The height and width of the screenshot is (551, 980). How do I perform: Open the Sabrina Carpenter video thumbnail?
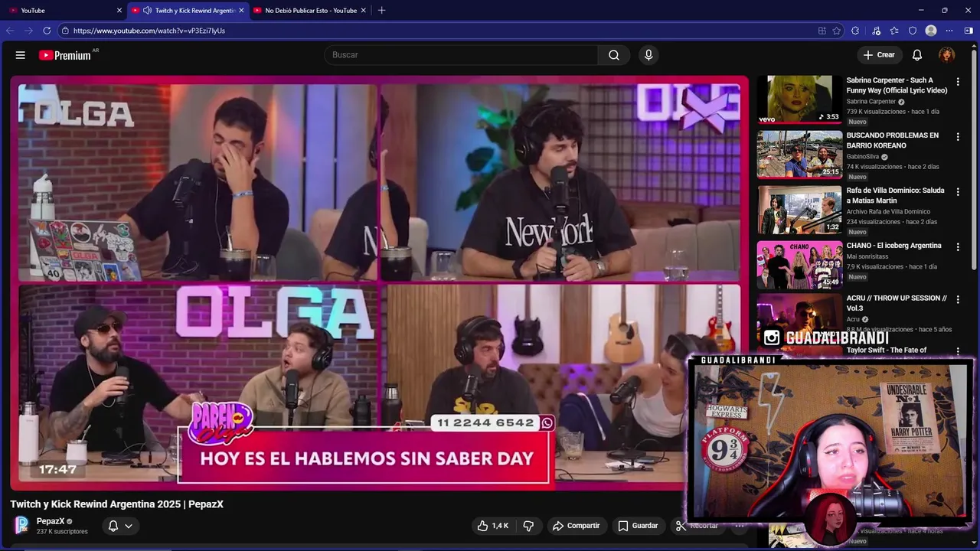coord(799,99)
